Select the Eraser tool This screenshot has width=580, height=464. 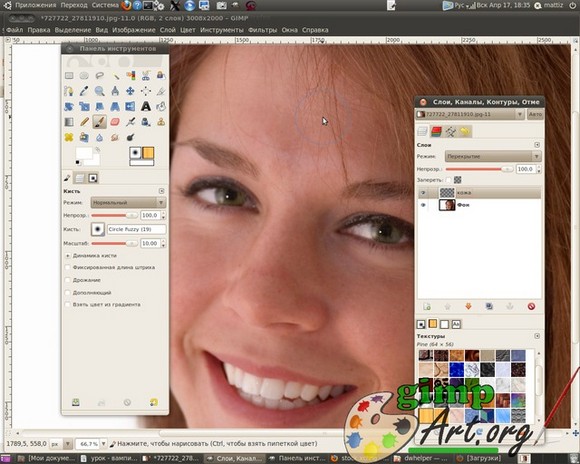(115, 122)
